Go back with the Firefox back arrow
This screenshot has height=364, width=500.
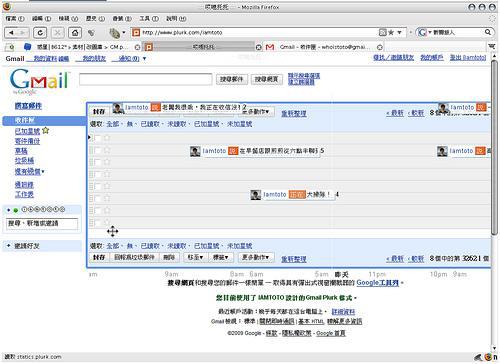pos(12,33)
